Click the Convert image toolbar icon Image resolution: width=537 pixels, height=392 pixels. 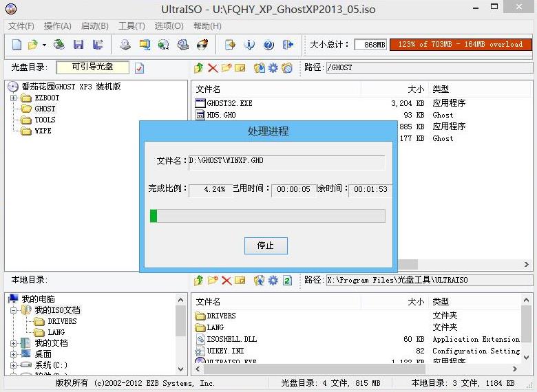pos(164,45)
